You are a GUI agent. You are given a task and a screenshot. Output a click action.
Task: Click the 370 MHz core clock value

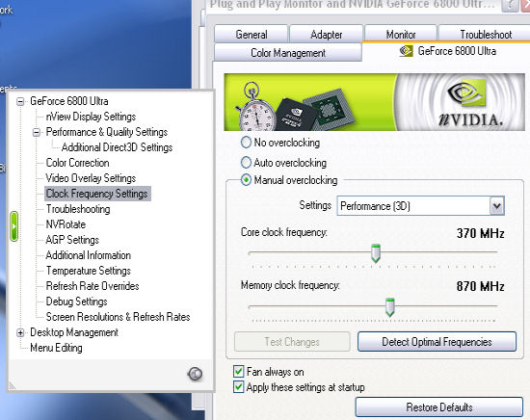(x=480, y=233)
